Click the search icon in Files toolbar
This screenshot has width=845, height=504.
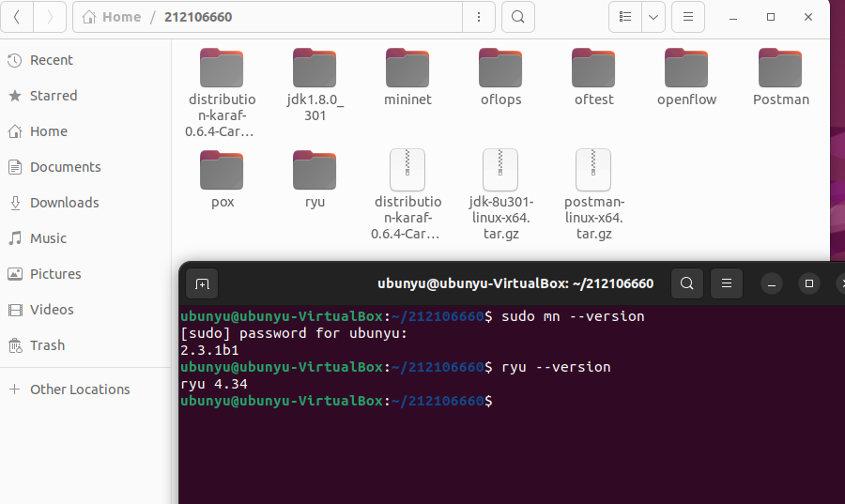click(517, 17)
